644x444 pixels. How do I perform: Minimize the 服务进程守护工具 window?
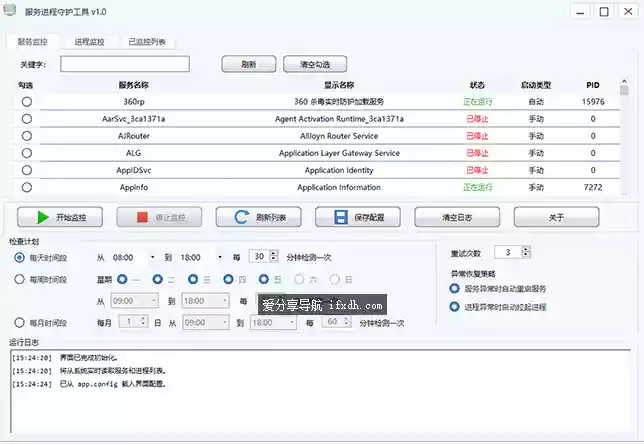click(x=580, y=12)
